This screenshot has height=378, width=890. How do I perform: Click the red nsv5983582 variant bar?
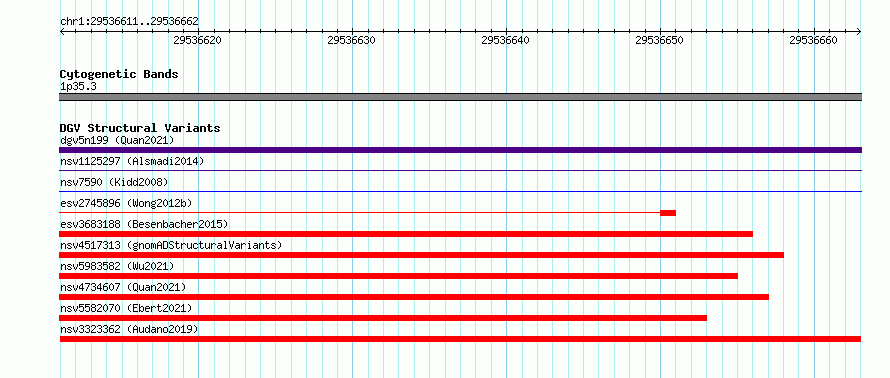click(398, 276)
